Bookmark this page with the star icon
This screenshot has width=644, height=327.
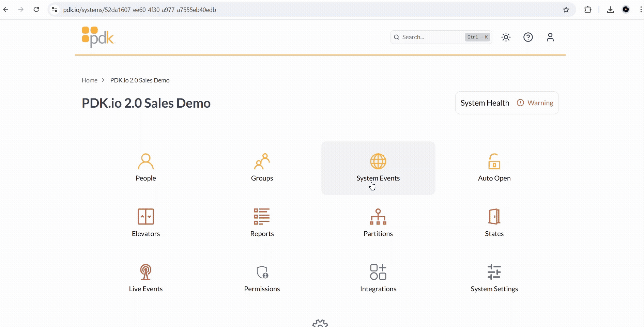coord(566,10)
